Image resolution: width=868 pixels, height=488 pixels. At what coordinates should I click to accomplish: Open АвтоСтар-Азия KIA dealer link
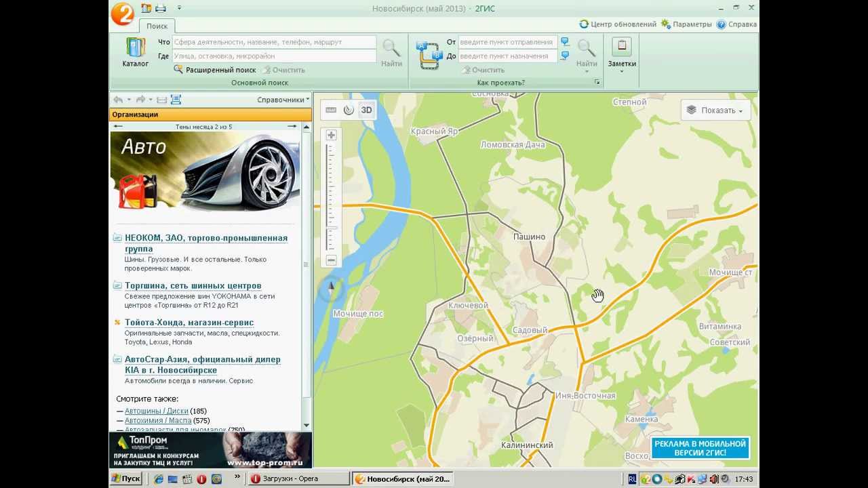(x=203, y=365)
